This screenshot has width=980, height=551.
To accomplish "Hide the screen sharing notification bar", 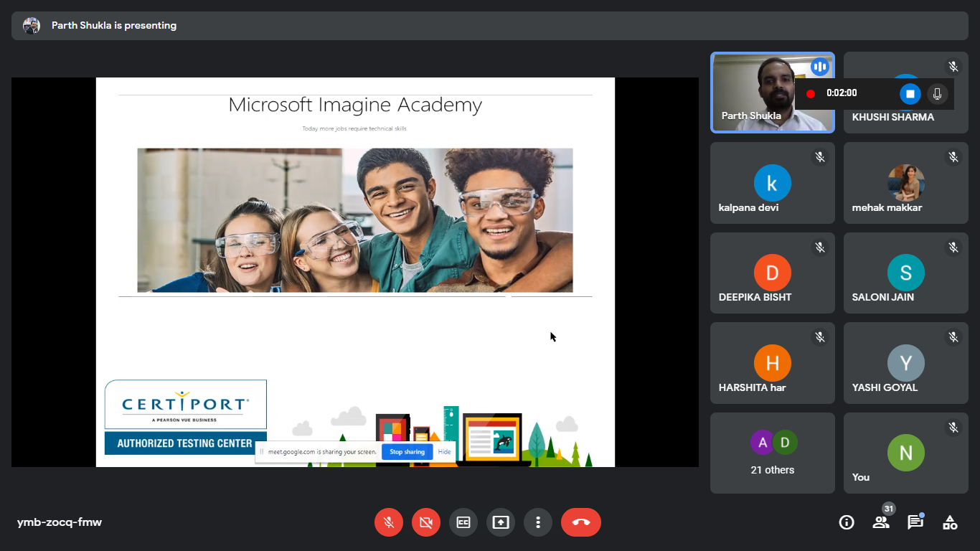I will tap(445, 452).
